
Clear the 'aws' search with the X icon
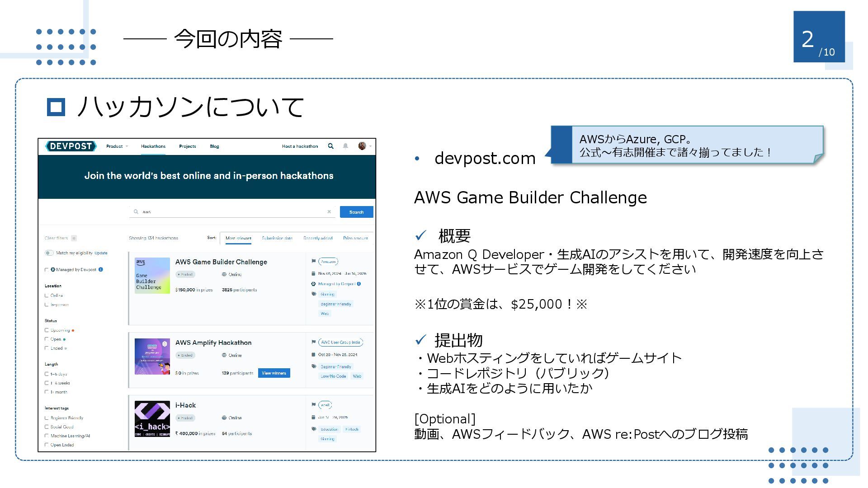329,211
